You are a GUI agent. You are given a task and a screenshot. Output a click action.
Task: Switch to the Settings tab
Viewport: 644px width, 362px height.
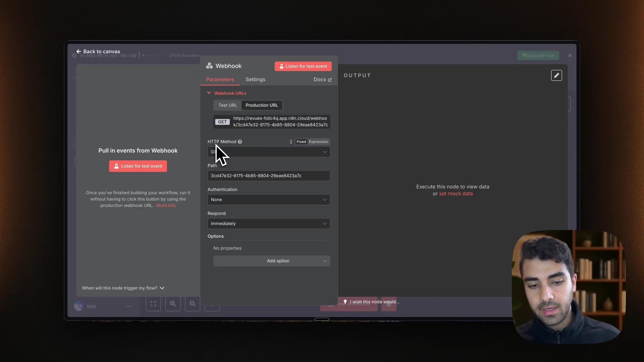point(255,79)
